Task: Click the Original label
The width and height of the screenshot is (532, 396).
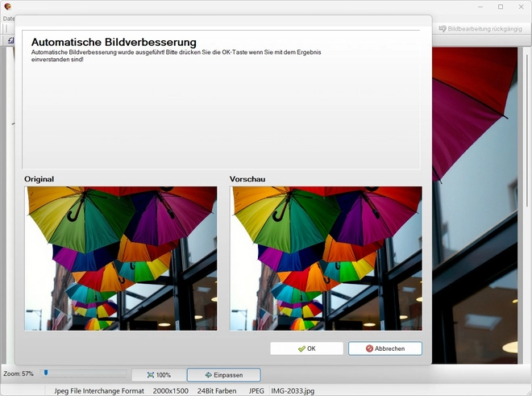Action: coord(39,179)
